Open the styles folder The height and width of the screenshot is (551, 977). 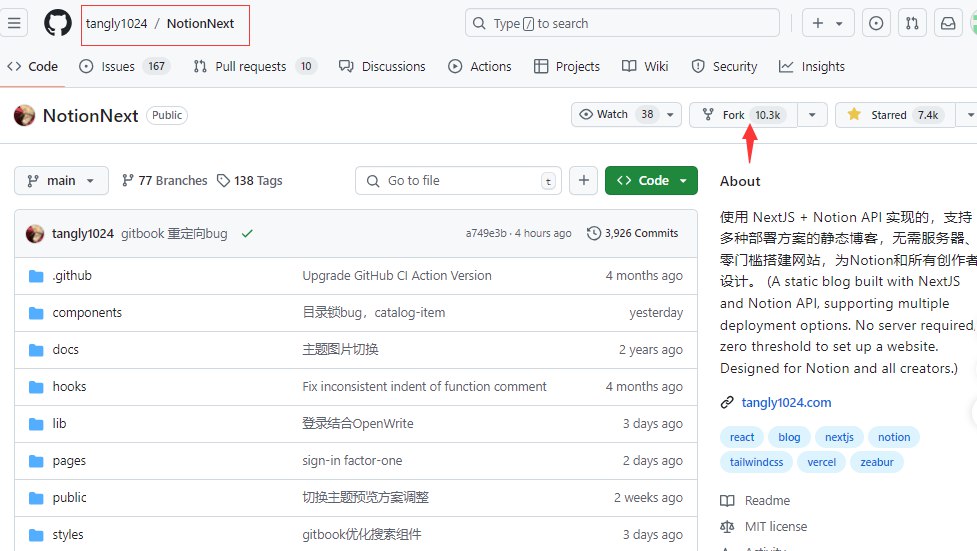pos(68,535)
